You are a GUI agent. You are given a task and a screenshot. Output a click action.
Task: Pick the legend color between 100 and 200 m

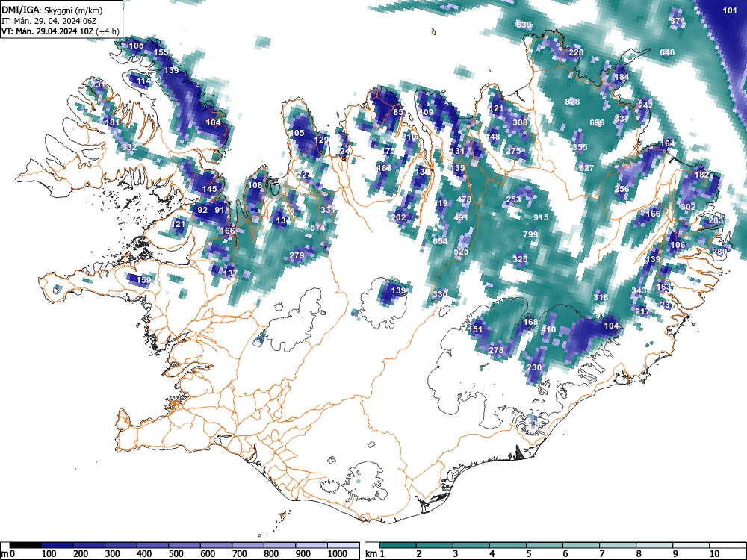point(58,545)
